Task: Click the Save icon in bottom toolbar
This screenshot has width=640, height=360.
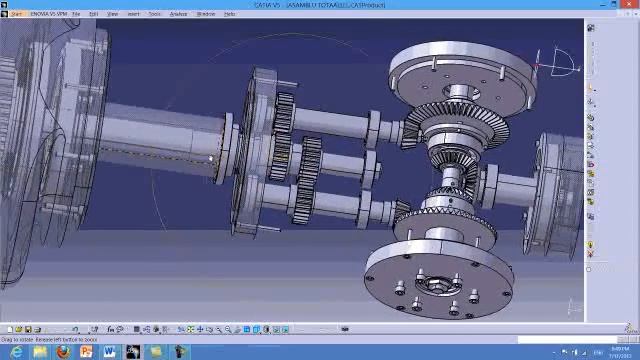Action: (28, 329)
